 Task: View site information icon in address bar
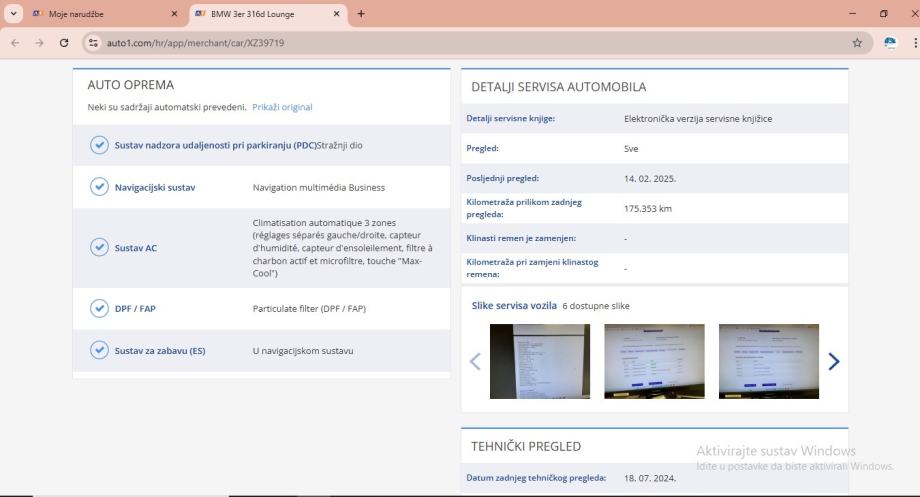[x=93, y=43]
